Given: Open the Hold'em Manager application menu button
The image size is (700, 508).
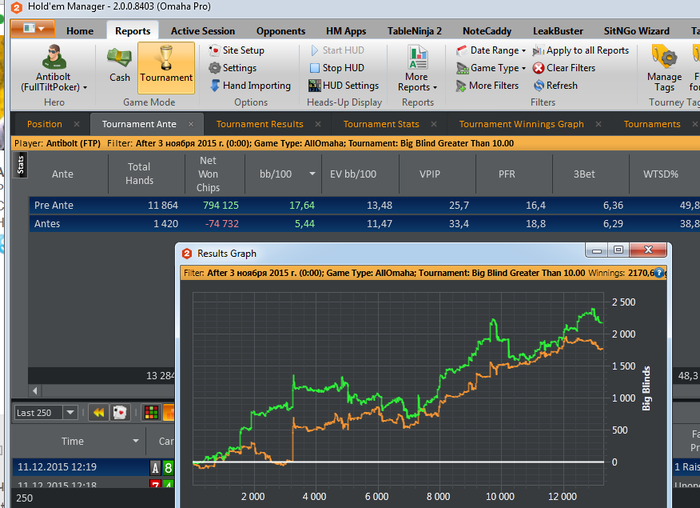Looking at the screenshot, I should click(x=33, y=29).
